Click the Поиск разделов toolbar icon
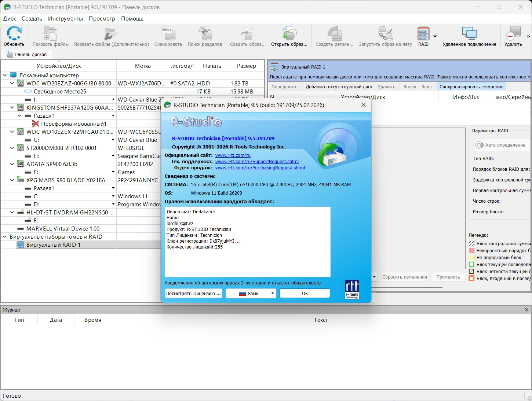 [x=205, y=33]
